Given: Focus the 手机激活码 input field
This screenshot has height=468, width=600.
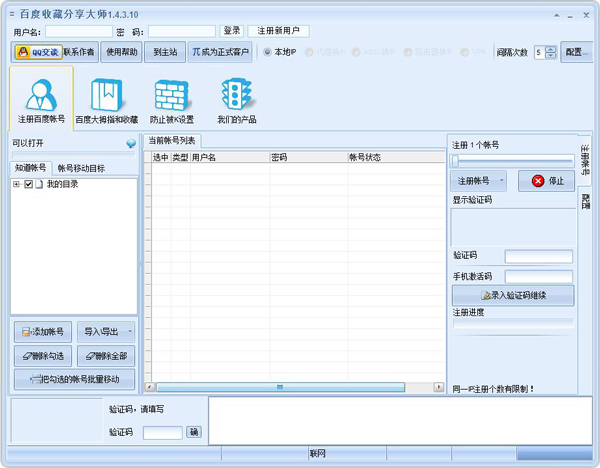Looking at the screenshot, I should point(539,277).
